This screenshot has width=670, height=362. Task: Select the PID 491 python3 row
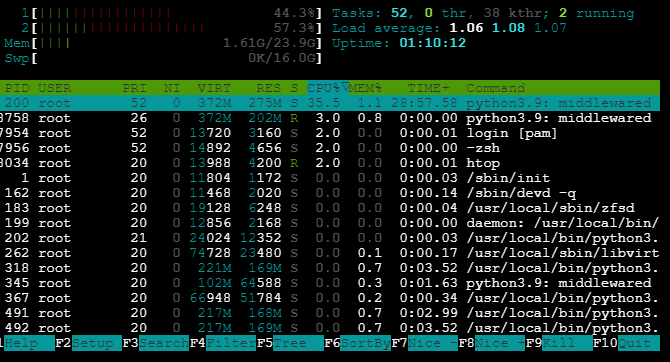pyautogui.click(x=330, y=313)
